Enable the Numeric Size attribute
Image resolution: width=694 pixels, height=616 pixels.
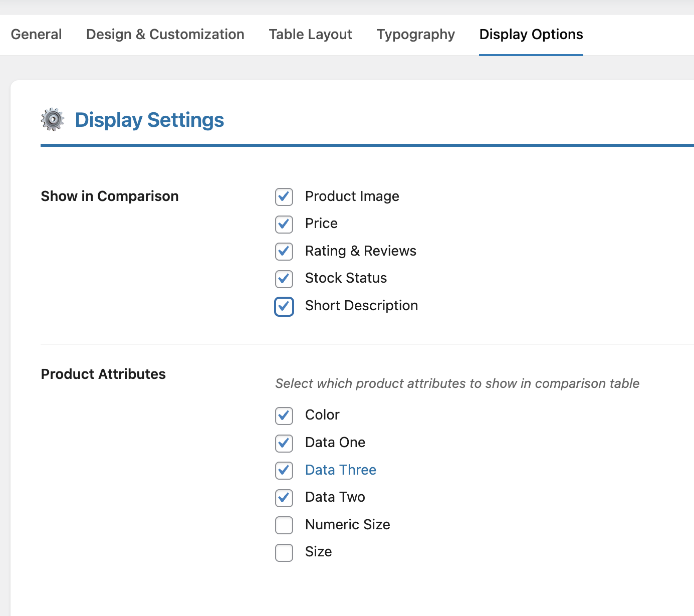pyautogui.click(x=284, y=525)
